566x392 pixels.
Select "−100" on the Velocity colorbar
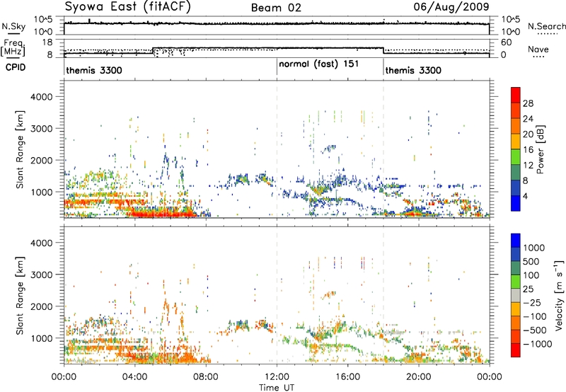point(535,316)
